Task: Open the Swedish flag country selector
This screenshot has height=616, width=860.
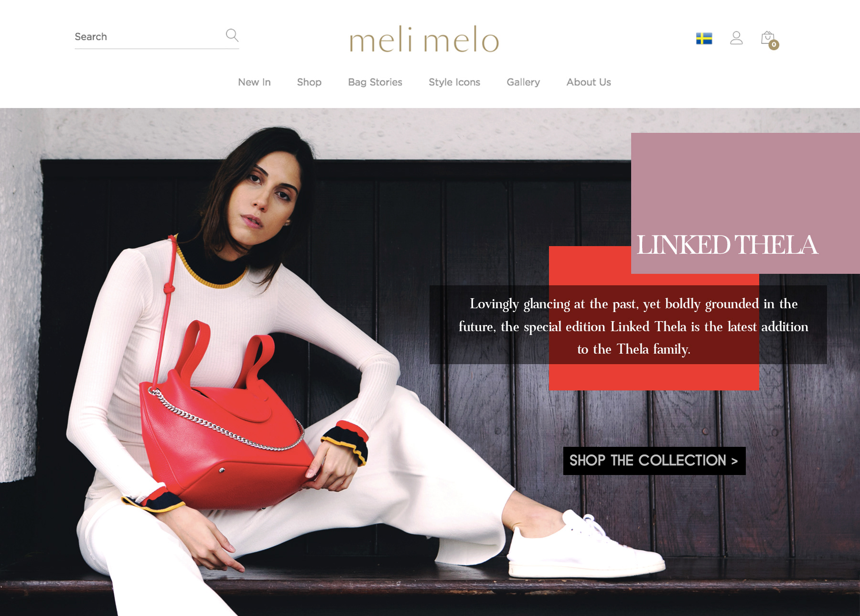Action: (704, 38)
